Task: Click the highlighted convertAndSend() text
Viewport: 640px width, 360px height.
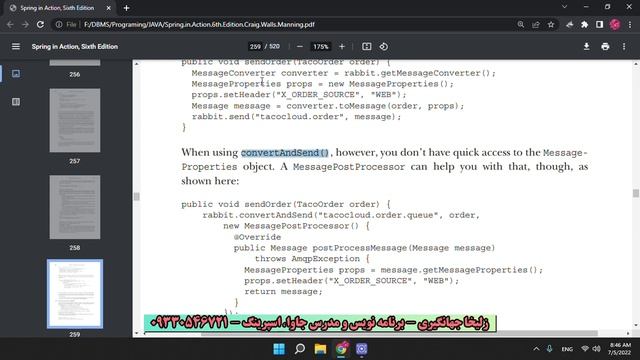Action: coord(284,153)
